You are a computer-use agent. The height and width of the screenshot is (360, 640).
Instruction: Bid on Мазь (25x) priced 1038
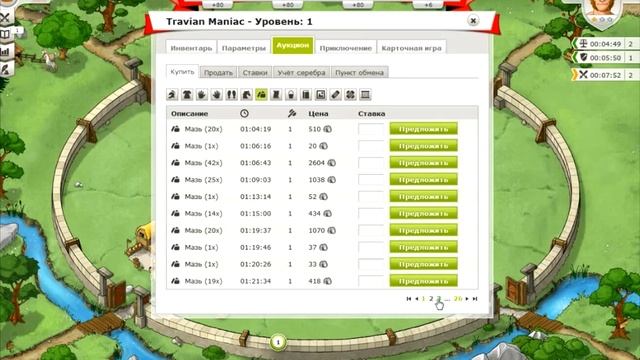point(423,180)
